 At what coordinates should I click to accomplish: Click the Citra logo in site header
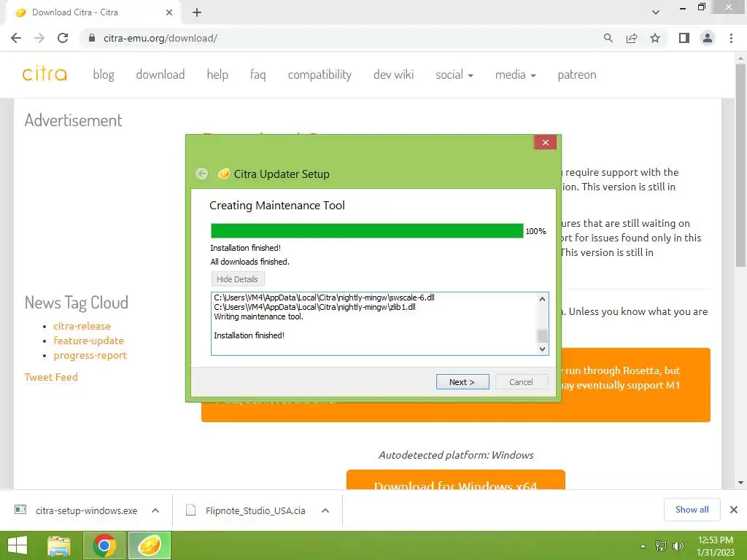point(44,74)
